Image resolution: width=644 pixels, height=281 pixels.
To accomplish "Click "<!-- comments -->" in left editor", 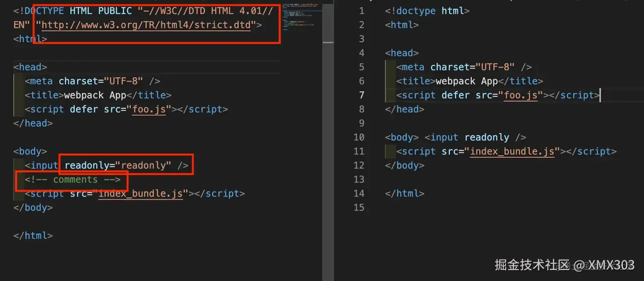I will pos(73,179).
